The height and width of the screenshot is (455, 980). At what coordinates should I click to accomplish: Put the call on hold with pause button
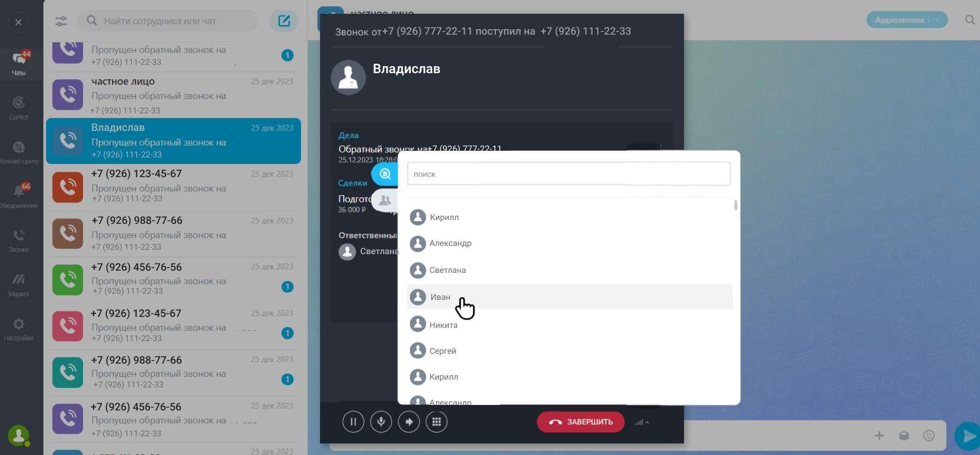(x=353, y=422)
